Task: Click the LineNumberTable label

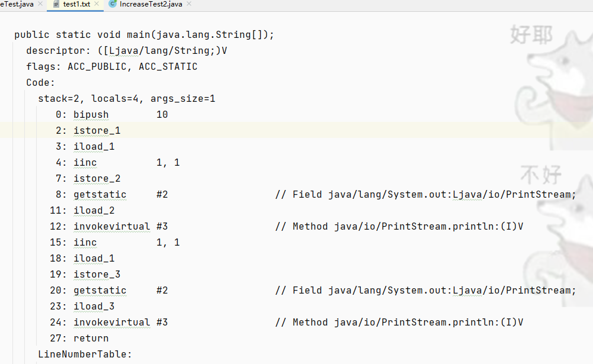Action: (x=85, y=354)
